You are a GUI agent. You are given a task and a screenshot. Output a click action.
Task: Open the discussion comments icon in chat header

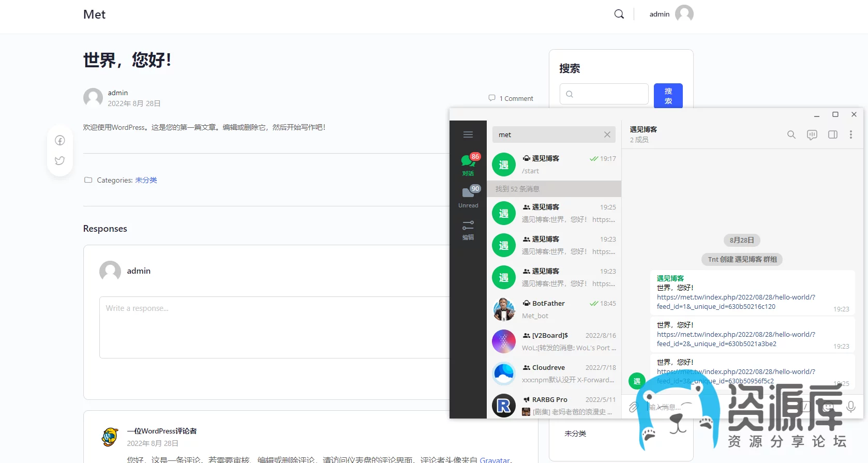click(812, 135)
